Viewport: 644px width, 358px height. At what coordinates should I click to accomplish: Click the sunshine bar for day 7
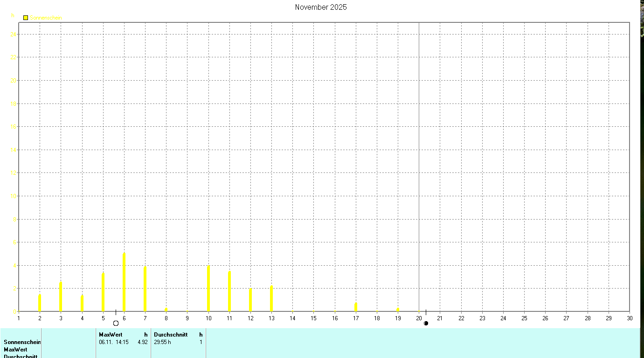coord(145,289)
